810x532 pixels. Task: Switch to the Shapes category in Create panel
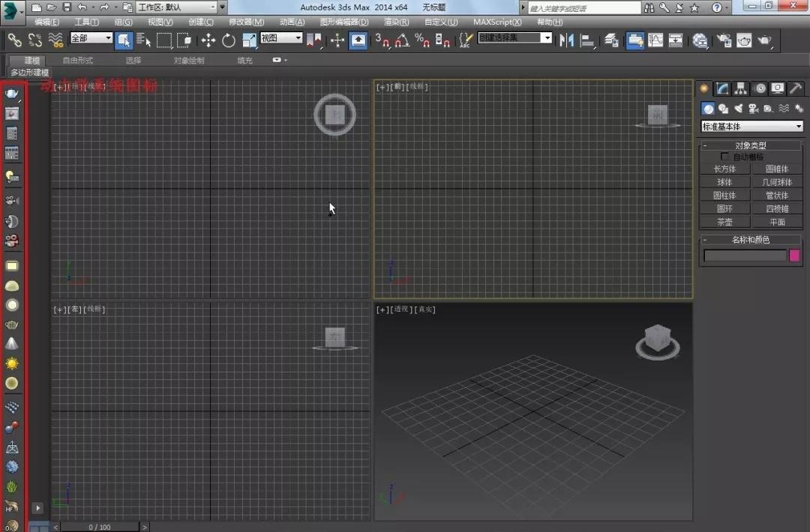tap(724, 109)
